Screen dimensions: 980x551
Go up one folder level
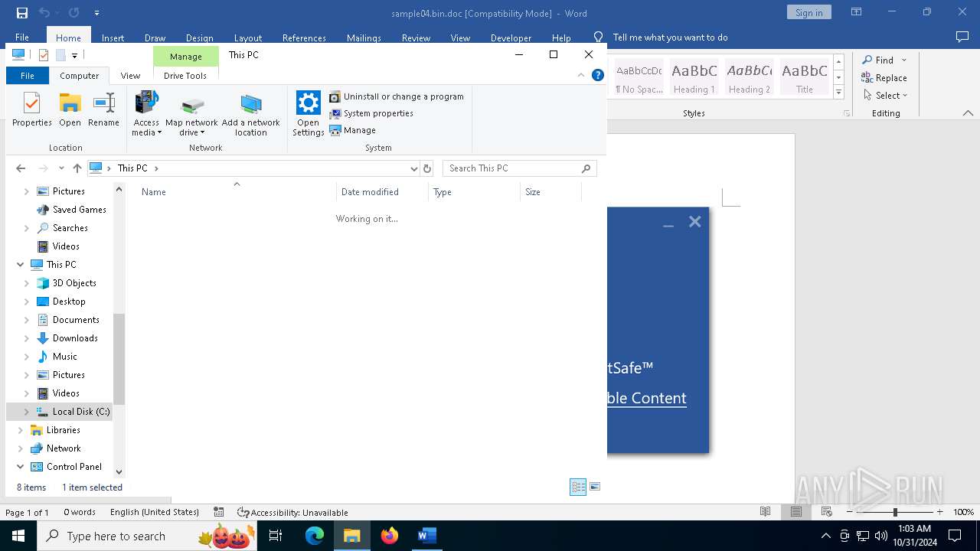click(77, 168)
